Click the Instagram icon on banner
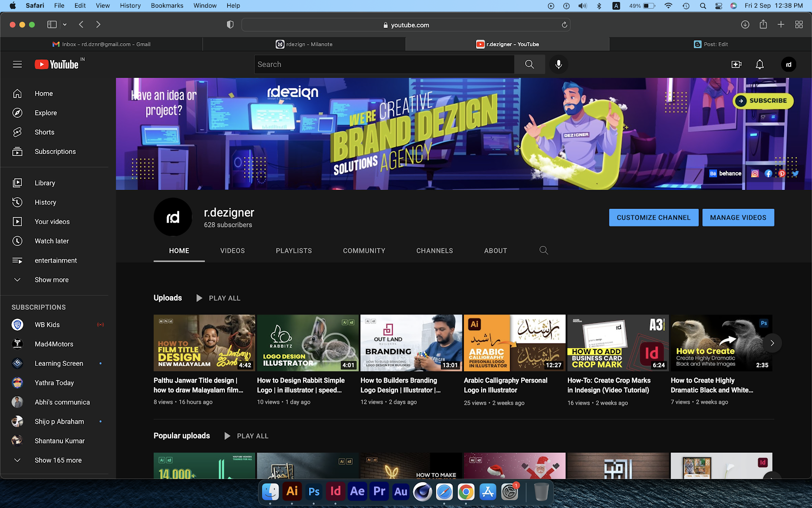Viewport: 812px width, 508px height. pos(755,174)
